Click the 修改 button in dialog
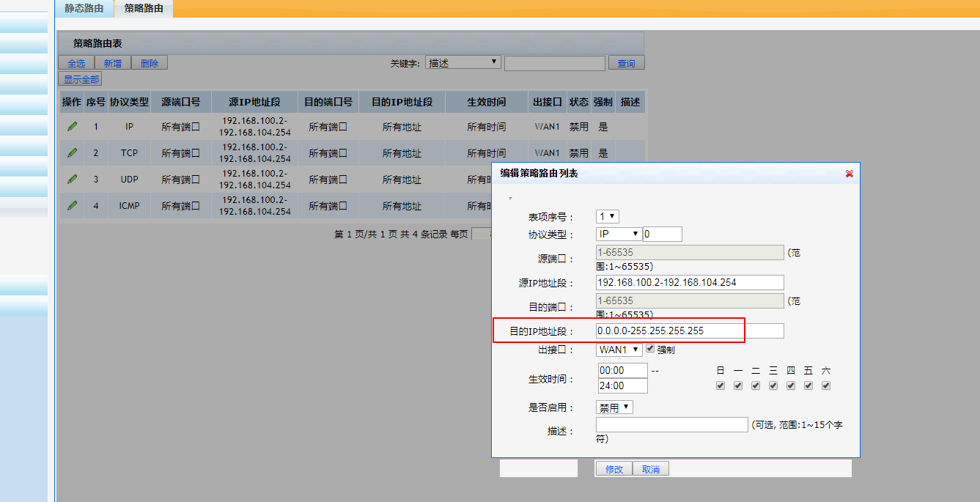Screen dimensions: 980x502 [614, 469]
